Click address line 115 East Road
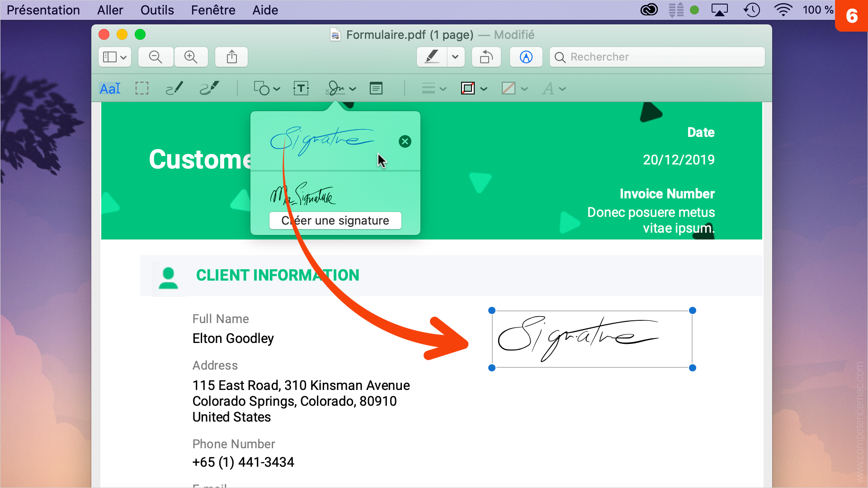This screenshot has height=488, width=868. pyautogui.click(x=301, y=385)
